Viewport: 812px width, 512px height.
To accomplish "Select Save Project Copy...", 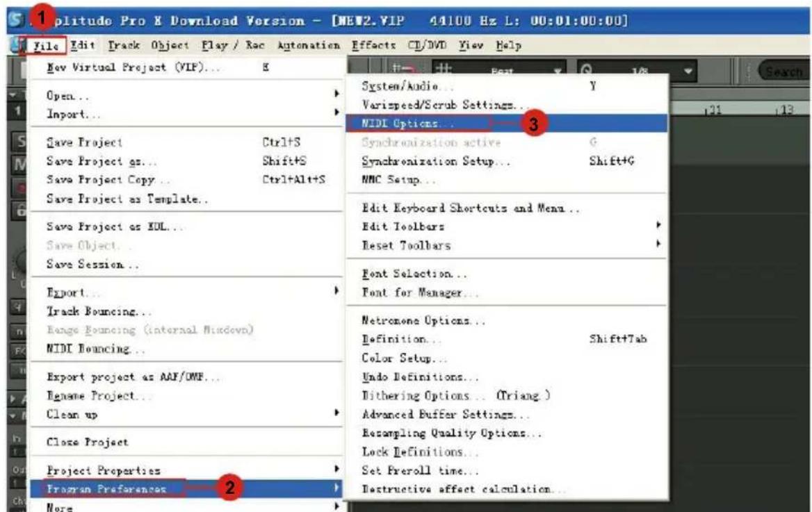I will 186,180.
